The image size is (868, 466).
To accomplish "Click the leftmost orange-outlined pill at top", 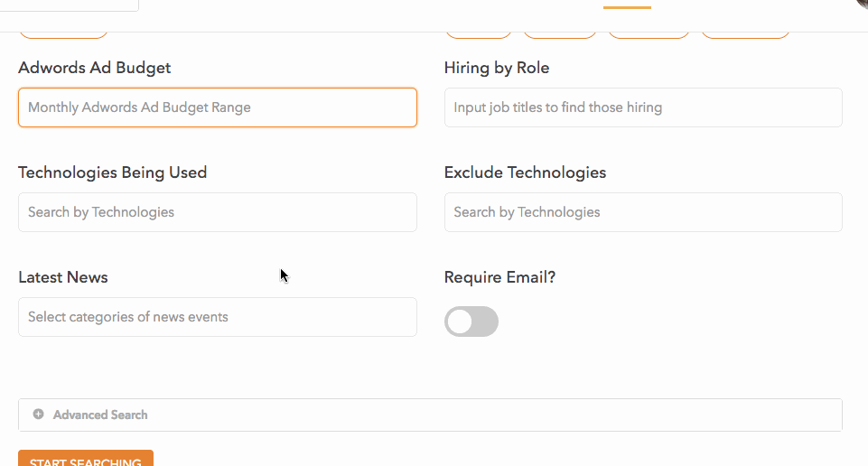I will 63,35.
